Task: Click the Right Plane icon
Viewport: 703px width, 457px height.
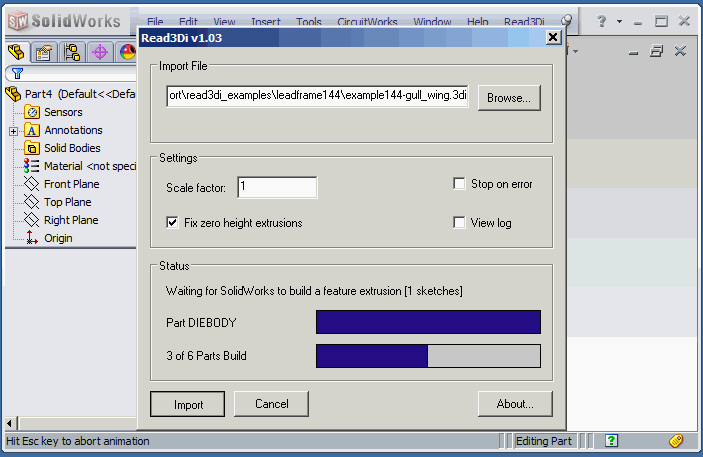Action: [x=31, y=220]
